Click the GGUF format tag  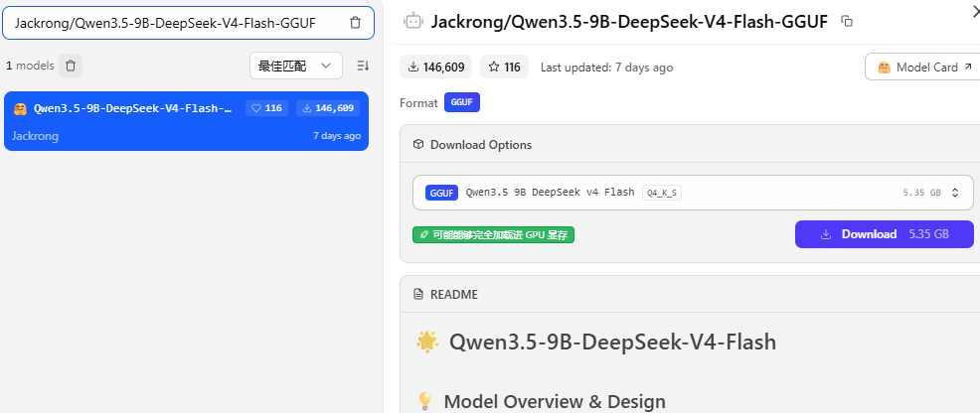pyautogui.click(x=462, y=102)
